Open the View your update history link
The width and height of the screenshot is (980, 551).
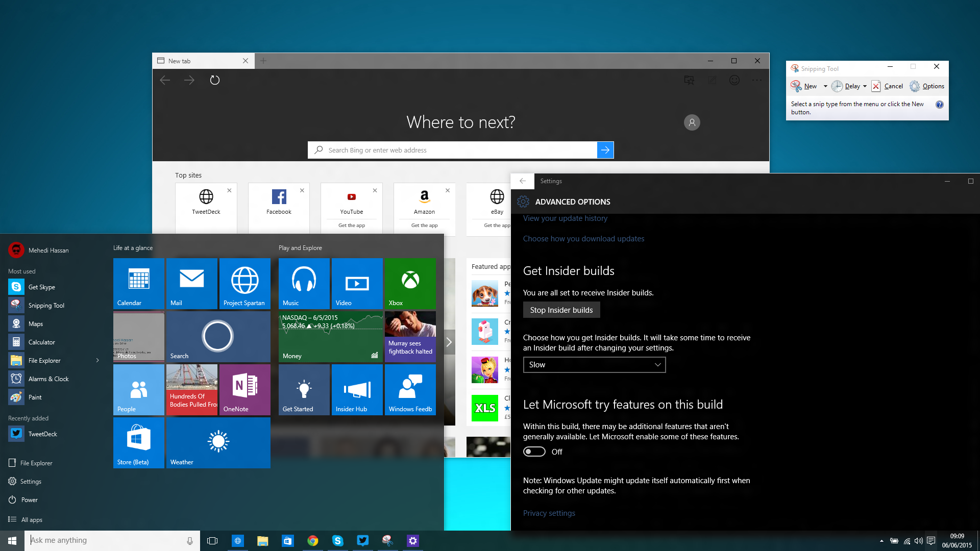[565, 218]
